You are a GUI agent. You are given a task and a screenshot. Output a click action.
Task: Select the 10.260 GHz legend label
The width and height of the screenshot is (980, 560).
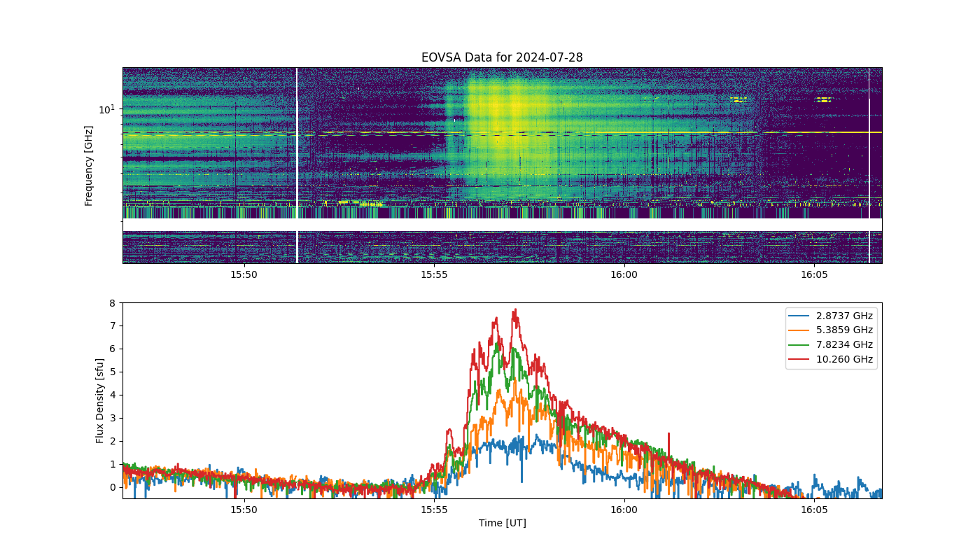[844, 359]
